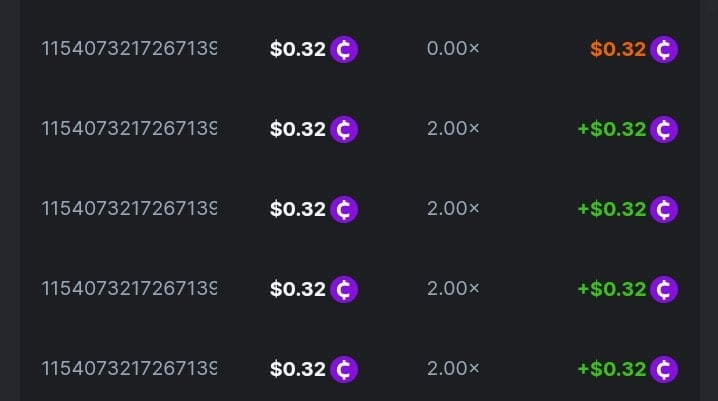Viewport: 718px width, 401px height.
Task: Click the payout coin icon in the bottom row
Action: [664, 369]
